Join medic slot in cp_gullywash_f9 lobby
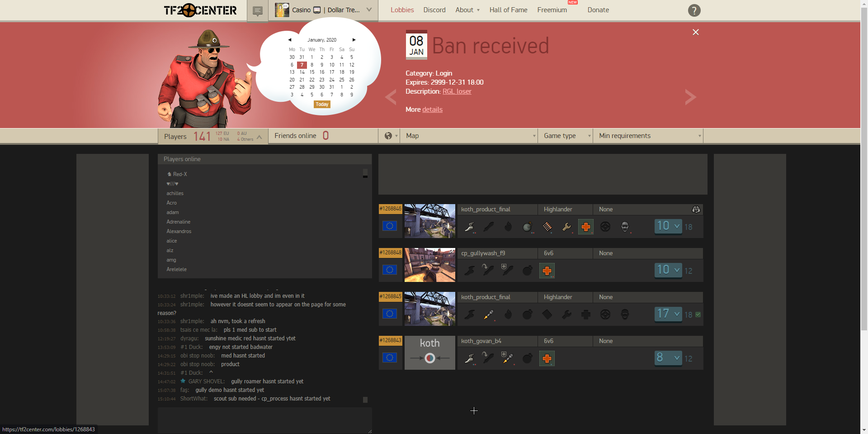 click(x=547, y=271)
